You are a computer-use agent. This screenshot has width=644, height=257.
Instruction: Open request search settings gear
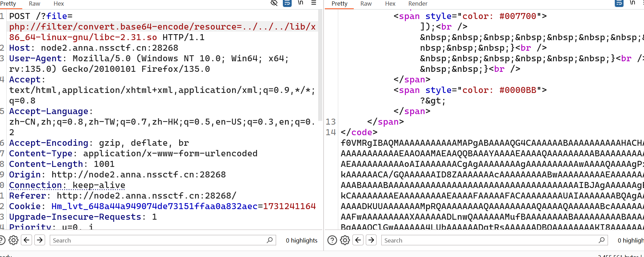pos(13,240)
